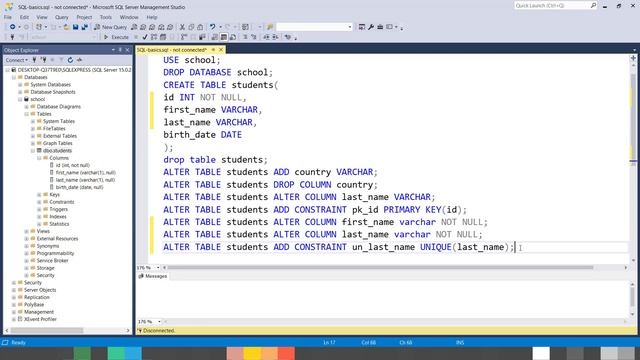
Task: Collapse the school database node
Action: point(20,99)
